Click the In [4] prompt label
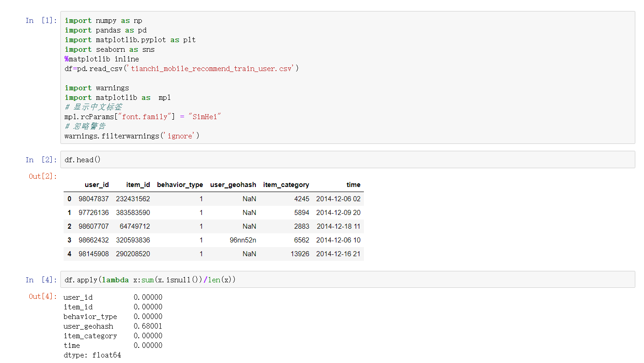The width and height of the screenshot is (644, 363). click(41, 280)
